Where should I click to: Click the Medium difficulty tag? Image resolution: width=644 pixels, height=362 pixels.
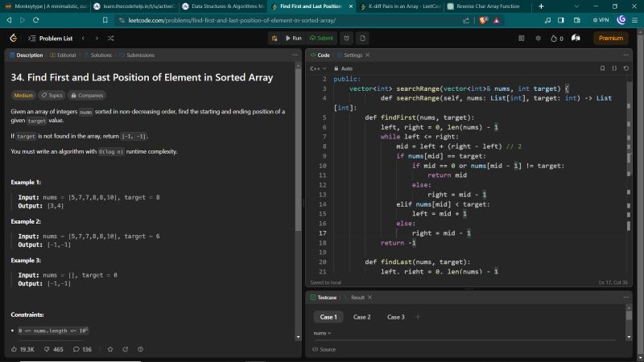click(x=23, y=95)
